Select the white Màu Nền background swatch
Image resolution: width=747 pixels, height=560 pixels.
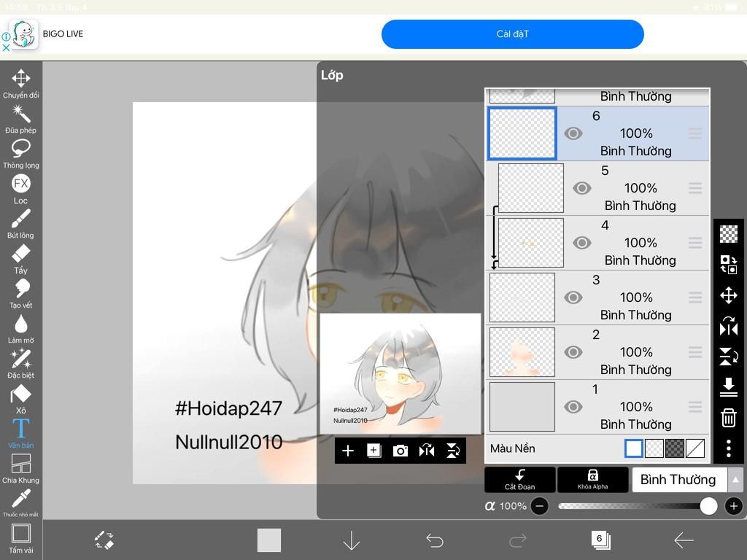click(634, 448)
